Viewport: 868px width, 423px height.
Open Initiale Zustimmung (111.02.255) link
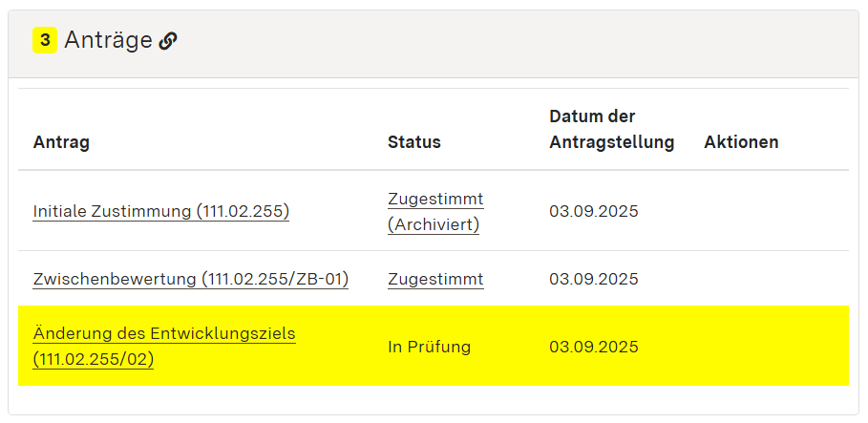click(160, 211)
